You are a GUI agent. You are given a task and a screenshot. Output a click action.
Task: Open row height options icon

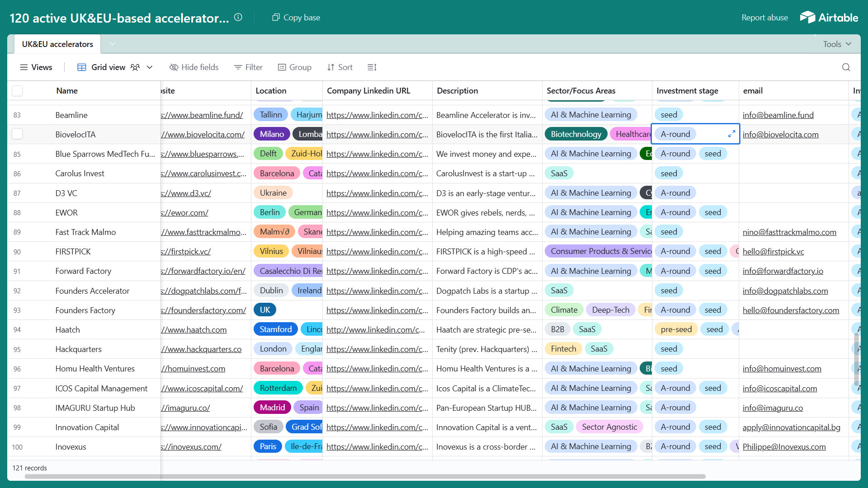(372, 67)
